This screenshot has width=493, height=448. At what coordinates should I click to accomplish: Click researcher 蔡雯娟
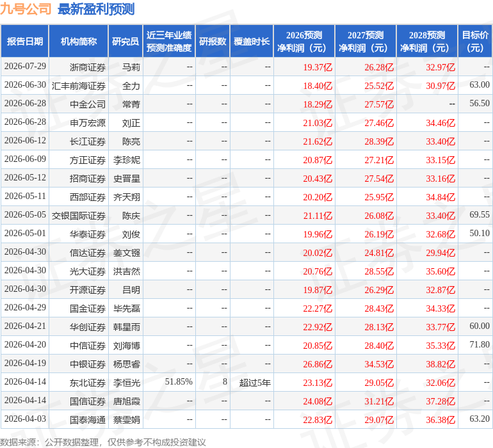126,419
